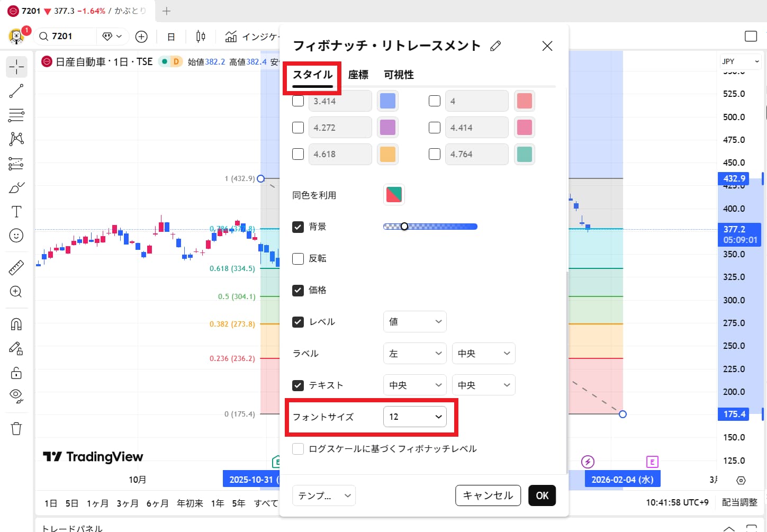Enable magnet mode in the sidebar
The image size is (767, 532).
click(16, 323)
